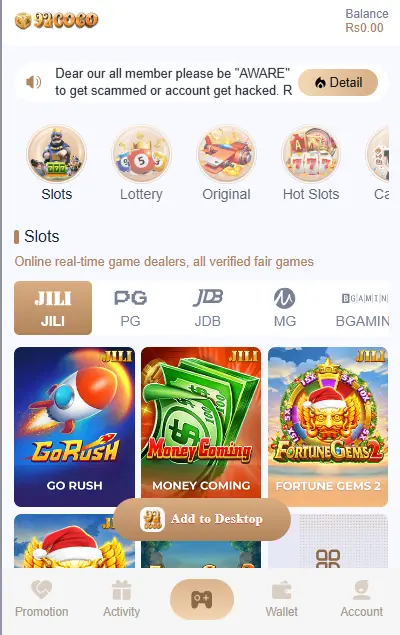Screen dimensions: 400x635
Task: Click the speaker announcement icon
Action: pos(34,82)
